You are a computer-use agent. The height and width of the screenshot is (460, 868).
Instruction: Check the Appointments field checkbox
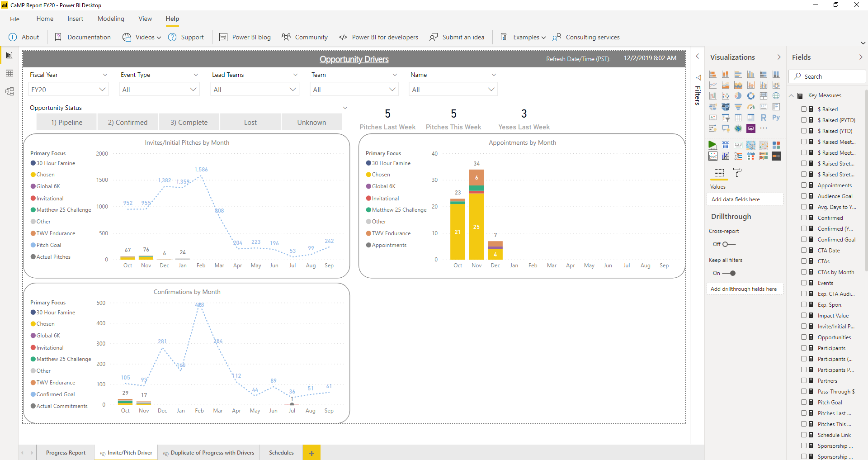[804, 185]
